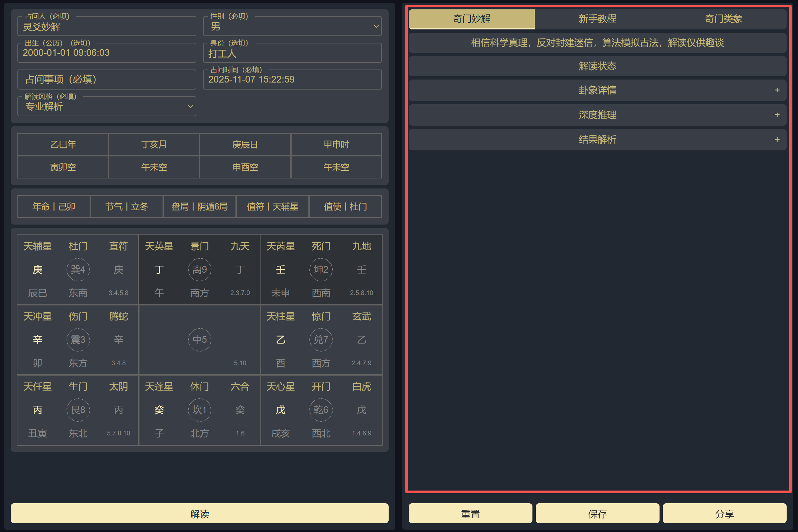Click the 坤2 palace circle
This screenshot has height=532, width=798.
tap(320, 269)
